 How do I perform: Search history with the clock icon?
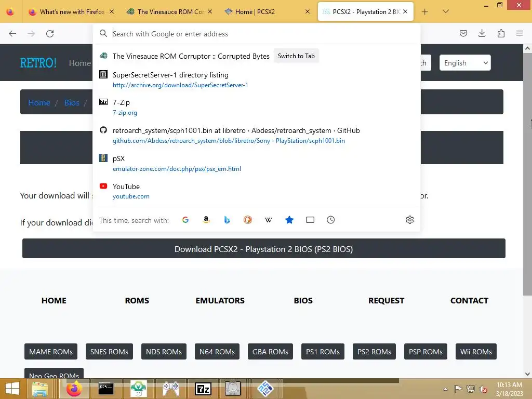[x=331, y=220]
